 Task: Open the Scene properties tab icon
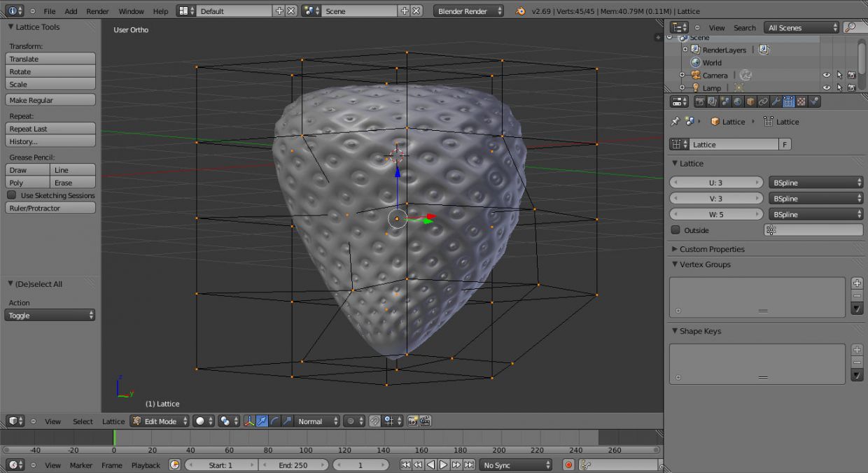click(x=724, y=101)
